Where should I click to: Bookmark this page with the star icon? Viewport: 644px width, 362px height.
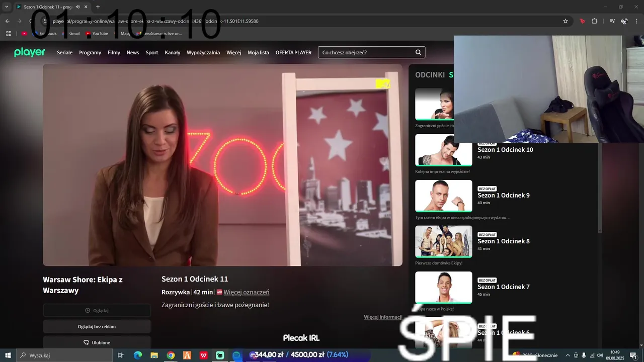566,21
